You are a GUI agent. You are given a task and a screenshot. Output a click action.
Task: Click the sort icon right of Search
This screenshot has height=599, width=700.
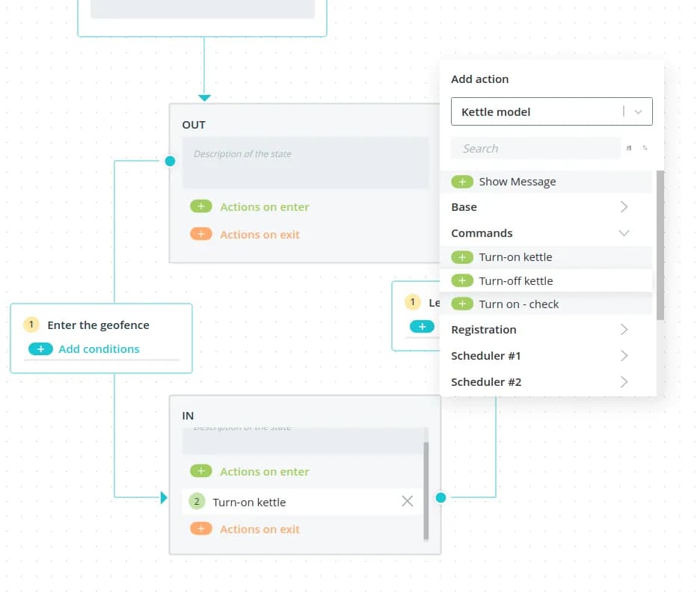pyautogui.click(x=645, y=148)
